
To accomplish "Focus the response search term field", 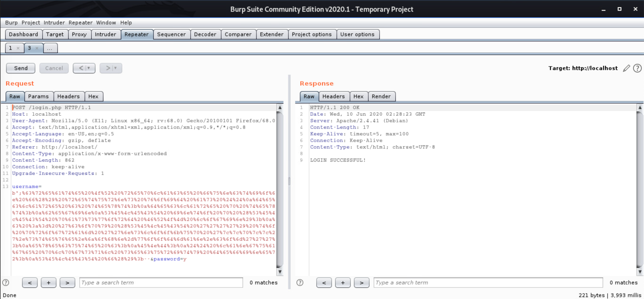I will [x=488, y=283].
